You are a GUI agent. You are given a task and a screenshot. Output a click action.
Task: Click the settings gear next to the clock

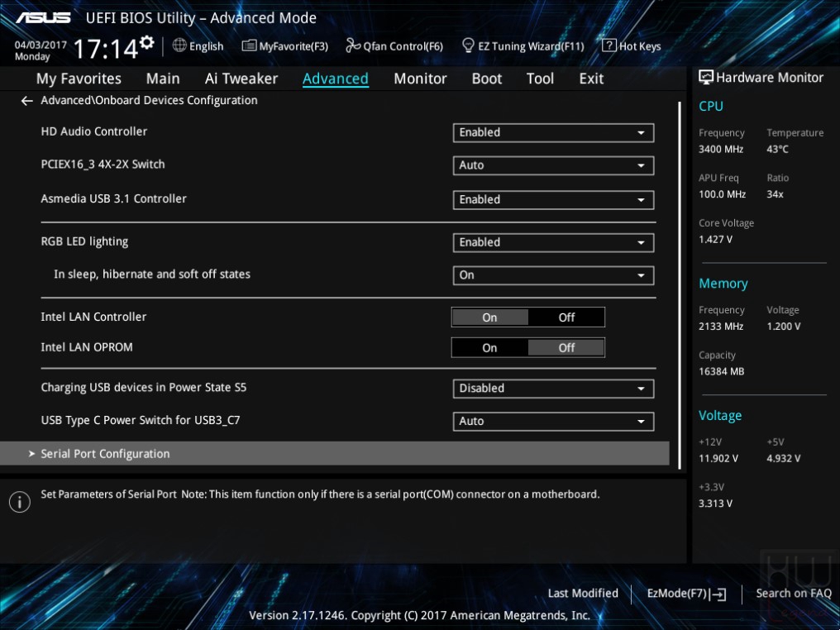pos(147,42)
